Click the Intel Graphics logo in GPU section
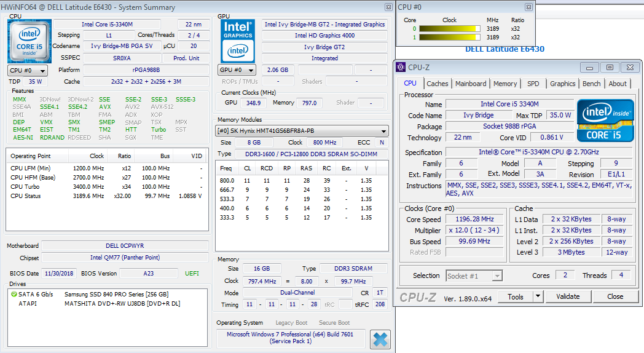 point(238,41)
